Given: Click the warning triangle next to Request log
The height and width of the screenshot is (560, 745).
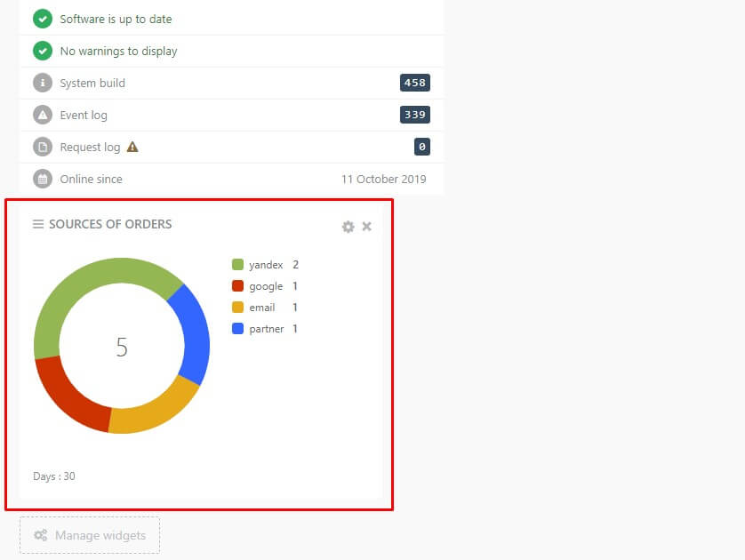Looking at the screenshot, I should [x=132, y=147].
